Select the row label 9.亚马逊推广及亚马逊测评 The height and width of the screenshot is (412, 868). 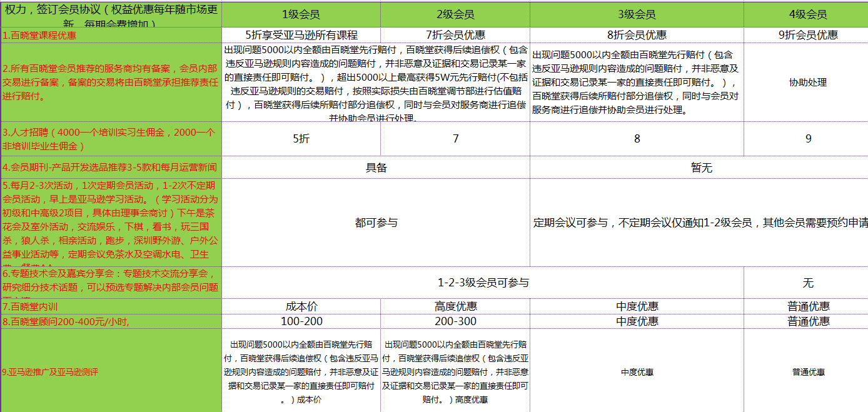click(x=111, y=371)
